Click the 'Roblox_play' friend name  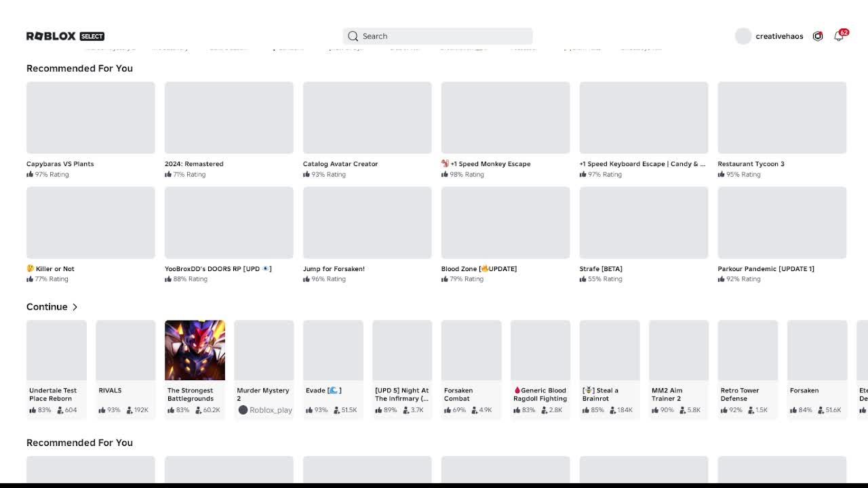tap(271, 410)
